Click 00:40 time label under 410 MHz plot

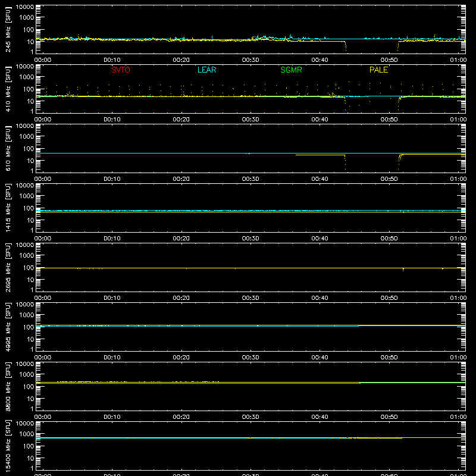pos(320,120)
